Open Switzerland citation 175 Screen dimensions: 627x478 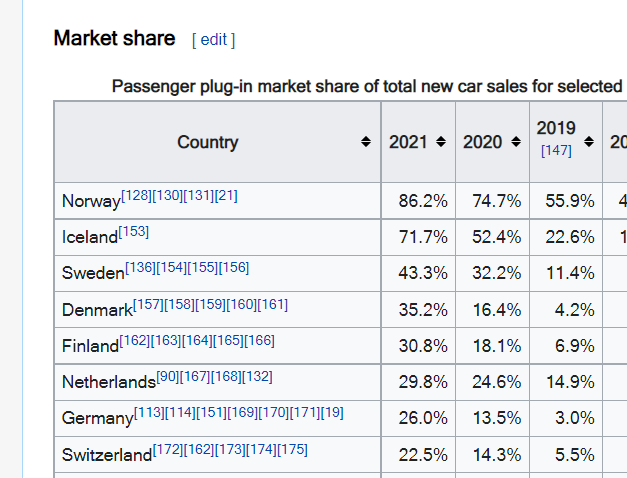(x=293, y=449)
